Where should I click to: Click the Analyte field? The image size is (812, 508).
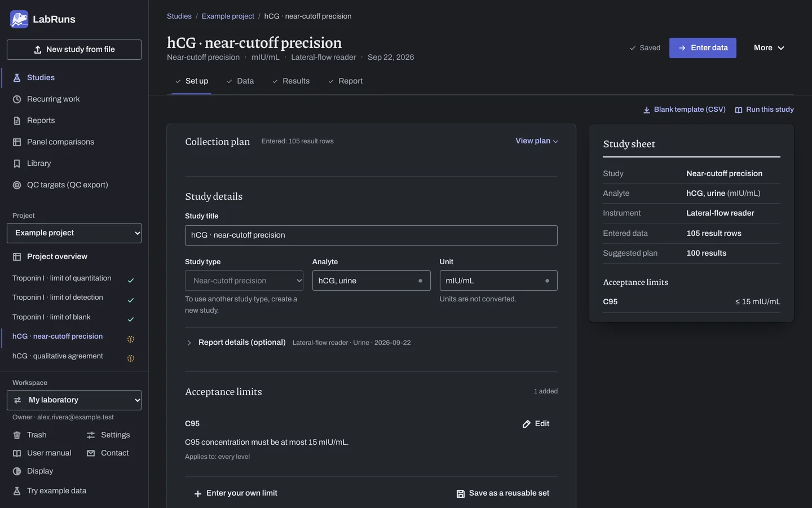click(x=371, y=281)
